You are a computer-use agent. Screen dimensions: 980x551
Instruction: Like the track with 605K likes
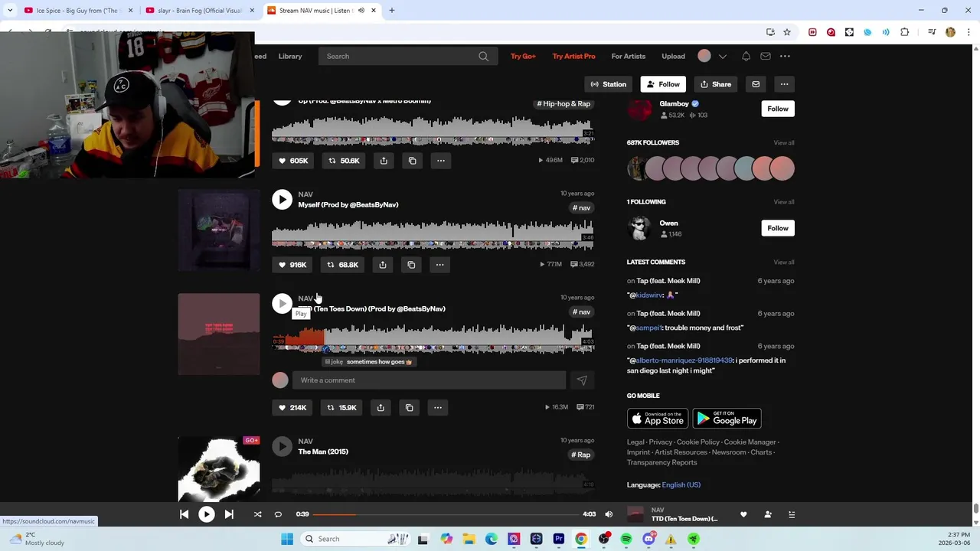292,161
